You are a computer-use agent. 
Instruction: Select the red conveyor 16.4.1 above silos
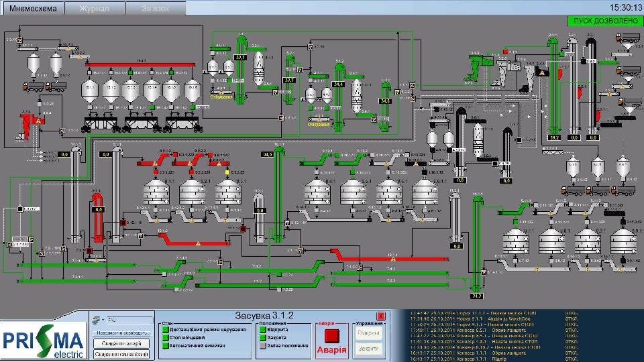[x=140, y=64]
